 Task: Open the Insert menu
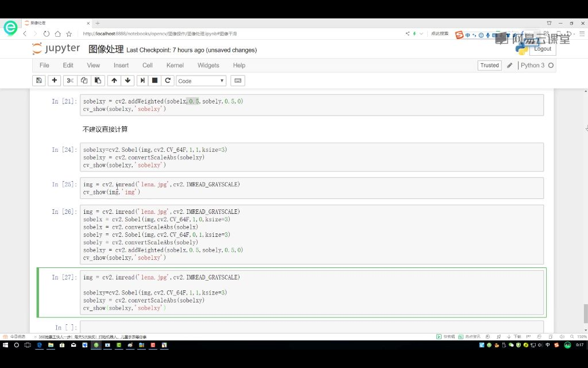(121, 66)
